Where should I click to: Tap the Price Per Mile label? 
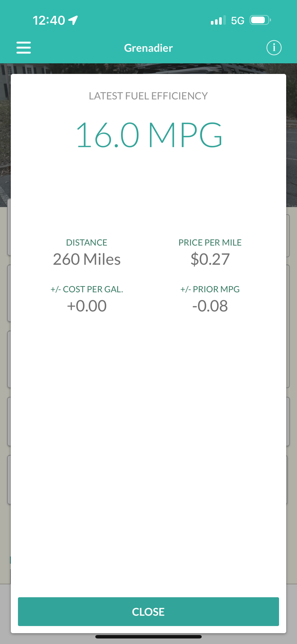(210, 243)
